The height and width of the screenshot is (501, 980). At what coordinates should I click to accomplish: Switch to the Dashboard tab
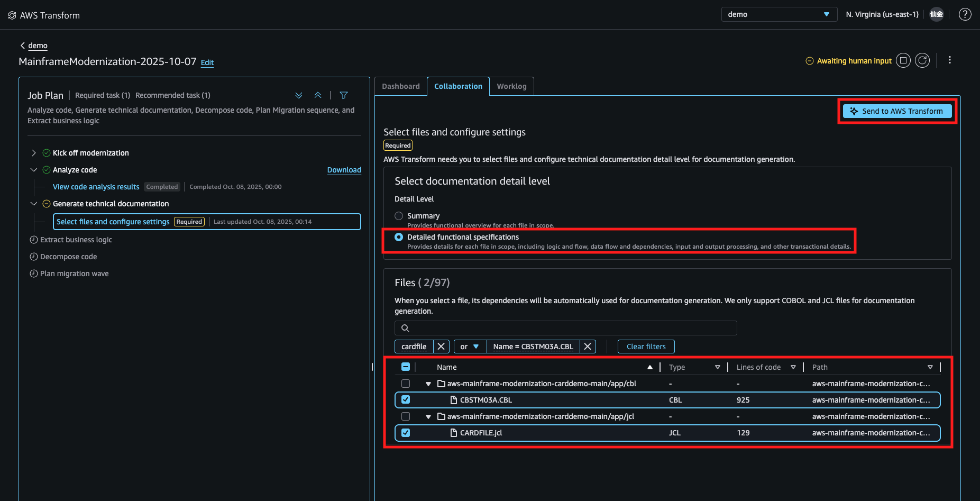tap(400, 86)
